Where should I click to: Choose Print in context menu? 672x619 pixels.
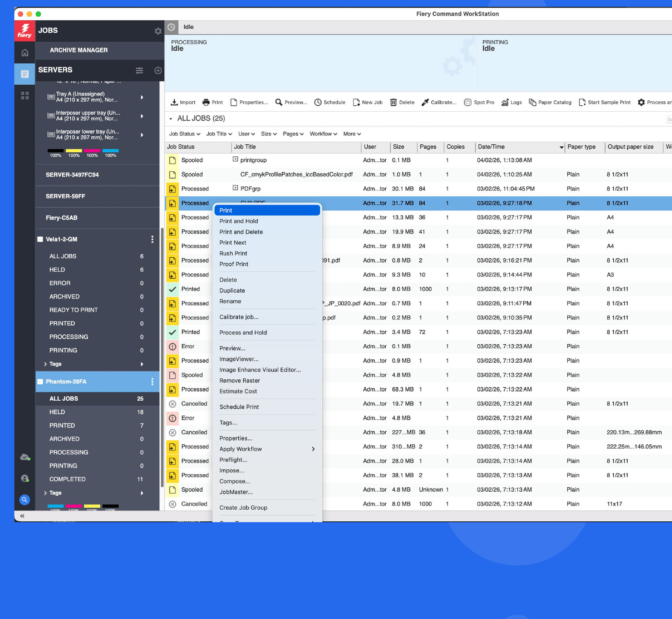click(267, 210)
